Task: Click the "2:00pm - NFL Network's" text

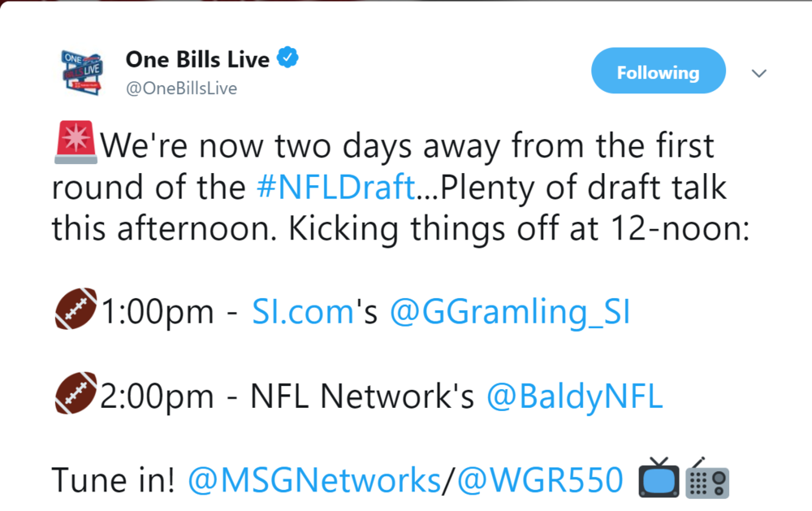Action: (287, 396)
